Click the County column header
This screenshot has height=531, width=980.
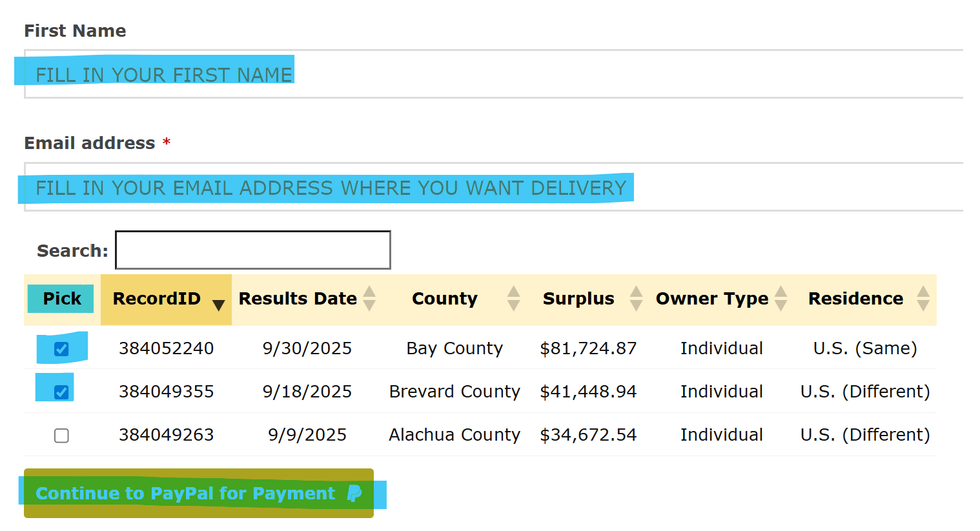pos(445,299)
